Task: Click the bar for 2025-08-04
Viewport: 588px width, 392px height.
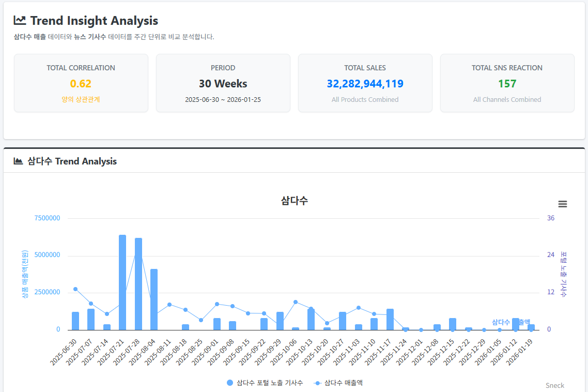Action: coord(154,299)
